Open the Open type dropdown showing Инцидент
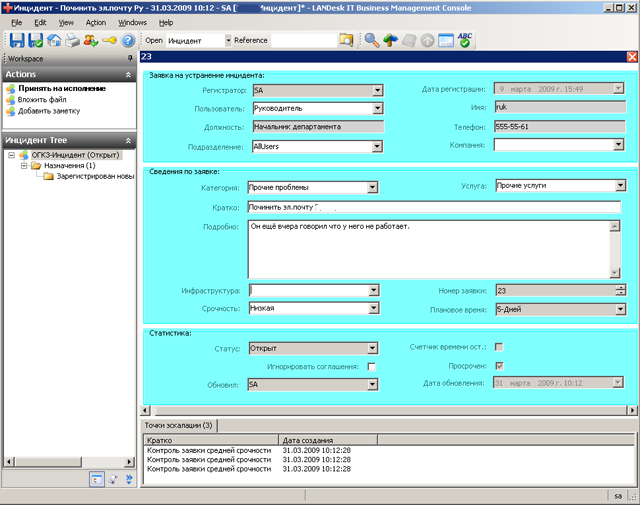The image size is (640, 505). coord(228,40)
